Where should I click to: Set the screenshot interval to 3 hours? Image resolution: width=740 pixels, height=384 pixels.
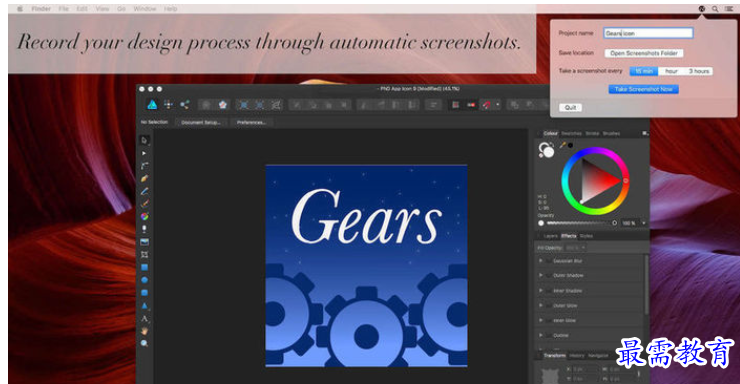pyautogui.click(x=698, y=71)
